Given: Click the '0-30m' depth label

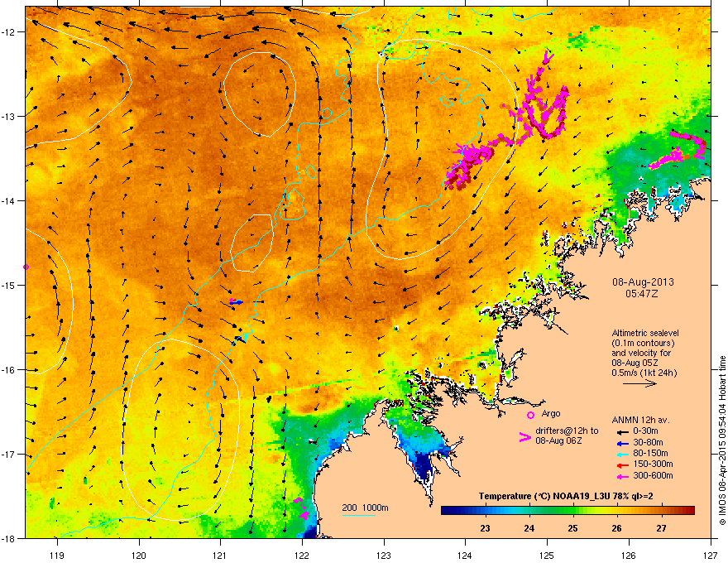Looking at the screenshot, I should [645, 431].
